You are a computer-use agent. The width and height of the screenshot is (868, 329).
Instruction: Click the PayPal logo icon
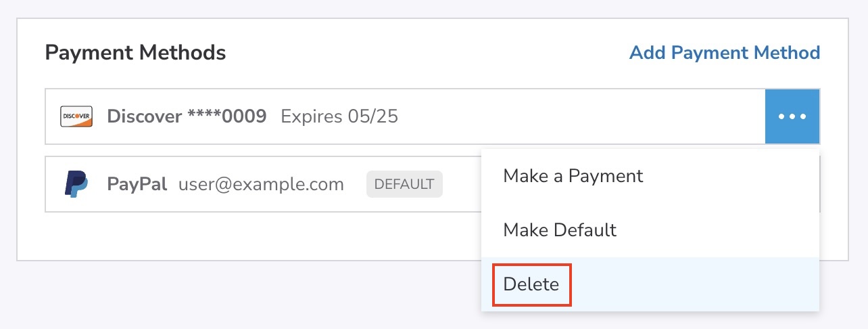tap(76, 184)
